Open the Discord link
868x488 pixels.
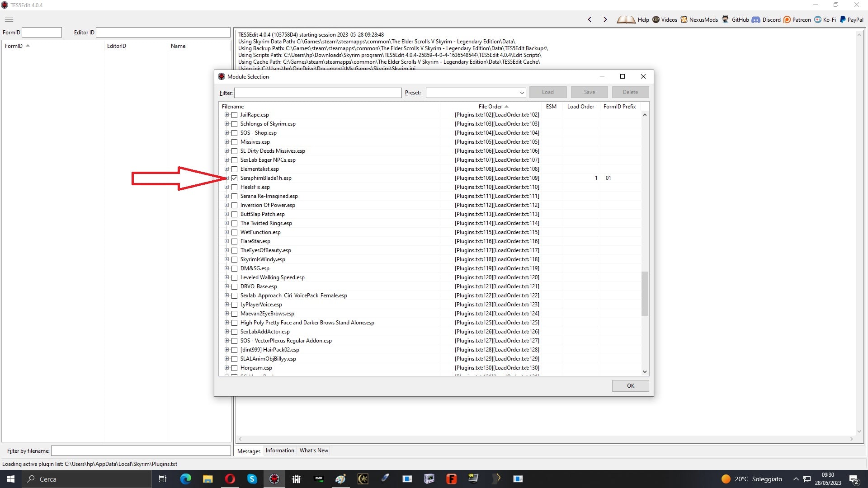click(x=766, y=19)
